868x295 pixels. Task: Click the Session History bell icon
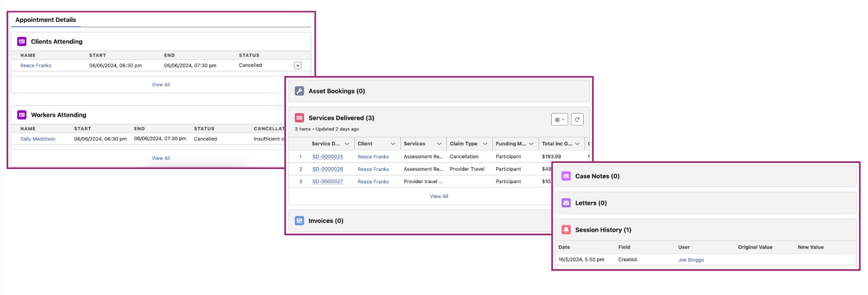point(566,230)
